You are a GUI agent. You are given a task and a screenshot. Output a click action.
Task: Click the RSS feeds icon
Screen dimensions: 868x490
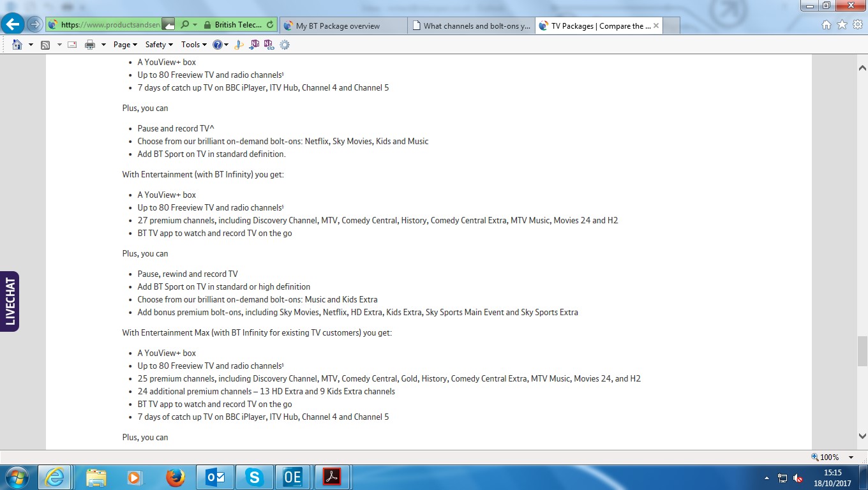(x=45, y=45)
